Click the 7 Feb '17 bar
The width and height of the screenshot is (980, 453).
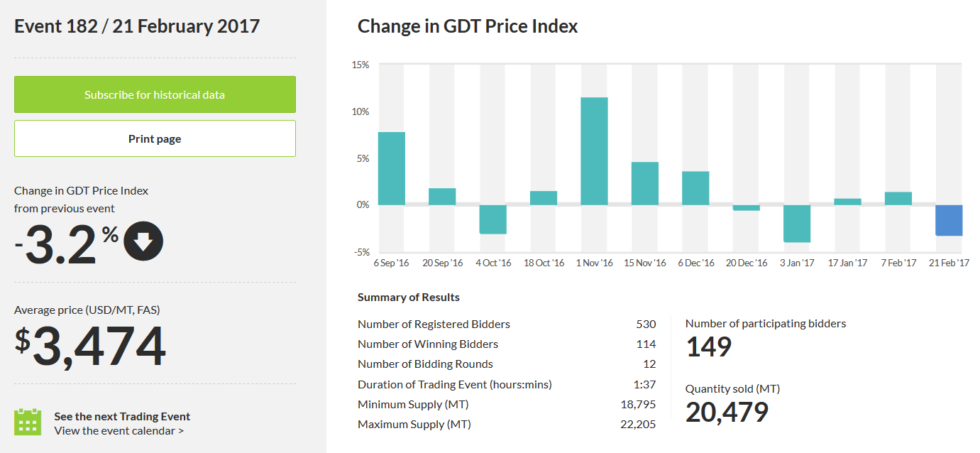pos(898,199)
